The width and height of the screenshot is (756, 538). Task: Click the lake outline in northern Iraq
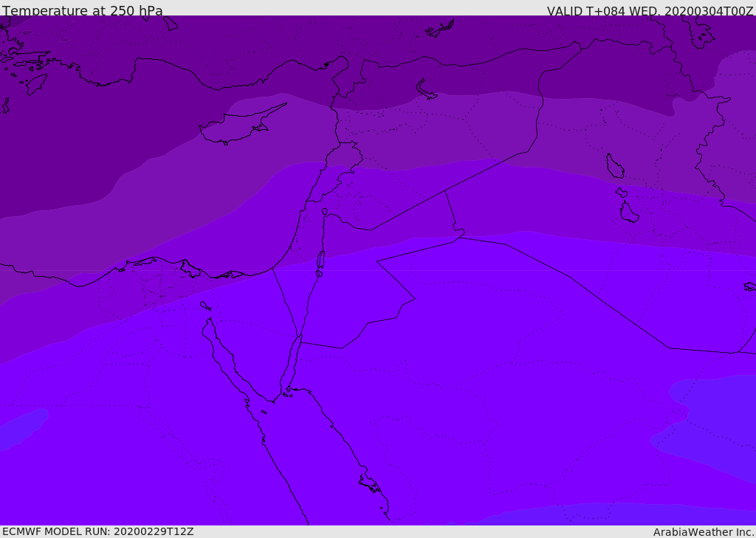615,166
